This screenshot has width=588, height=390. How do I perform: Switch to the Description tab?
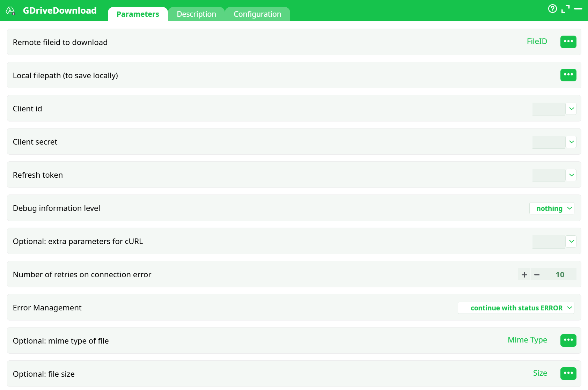196,14
